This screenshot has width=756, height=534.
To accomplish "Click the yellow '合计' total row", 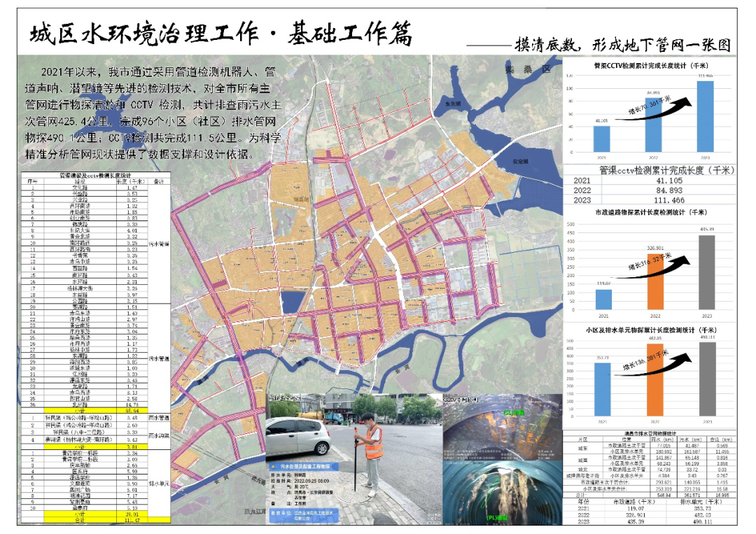I will tap(107, 520).
